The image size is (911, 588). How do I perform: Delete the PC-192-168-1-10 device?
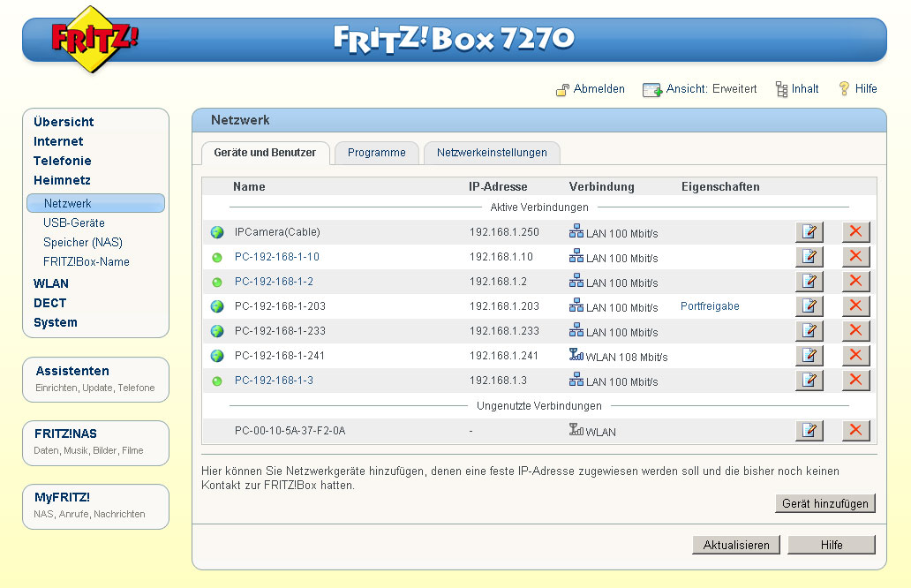[x=855, y=257]
